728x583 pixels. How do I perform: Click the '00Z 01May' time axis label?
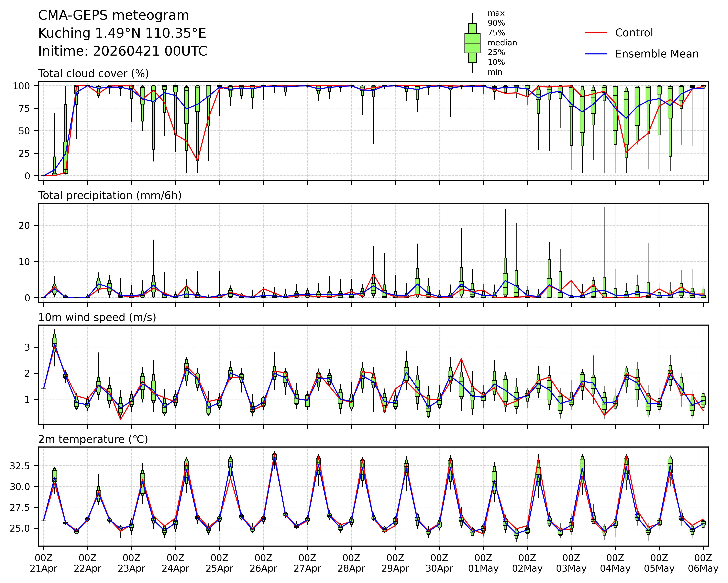[483, 563]
